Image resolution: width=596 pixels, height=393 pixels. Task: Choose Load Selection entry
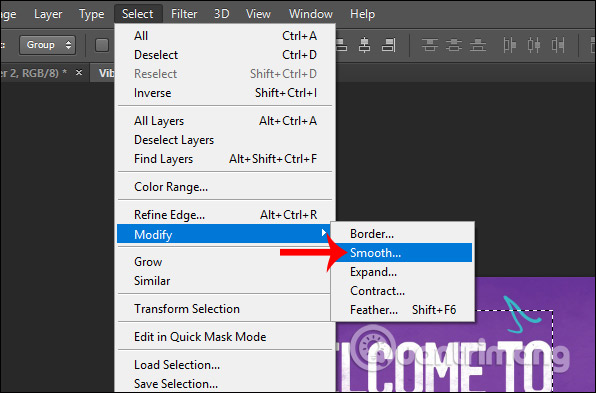coord(225,365)
